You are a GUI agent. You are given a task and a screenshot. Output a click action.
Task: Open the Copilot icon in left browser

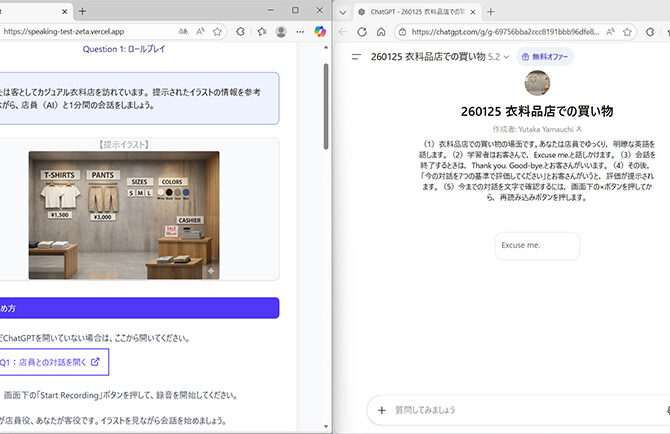(x=320, y=31)
